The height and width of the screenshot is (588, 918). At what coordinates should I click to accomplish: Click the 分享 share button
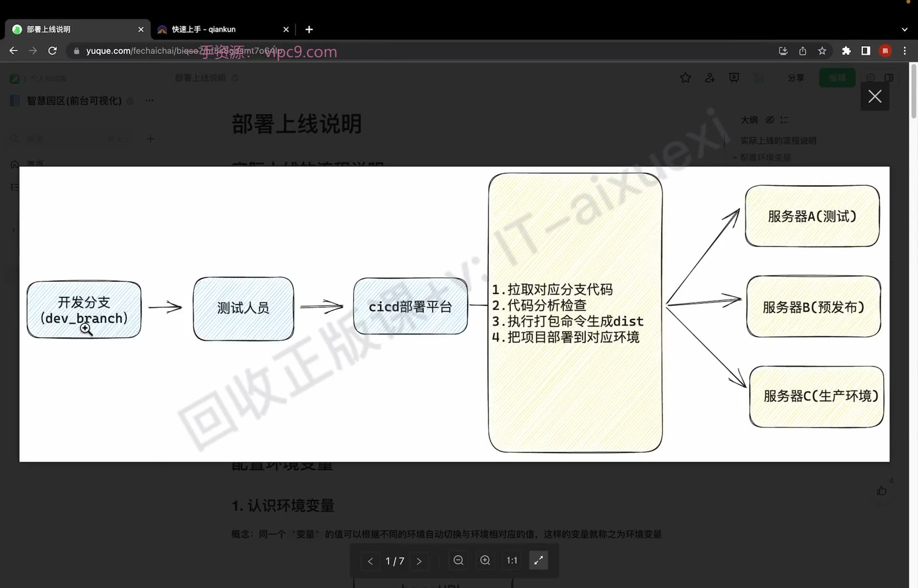(x=796, y=78)
